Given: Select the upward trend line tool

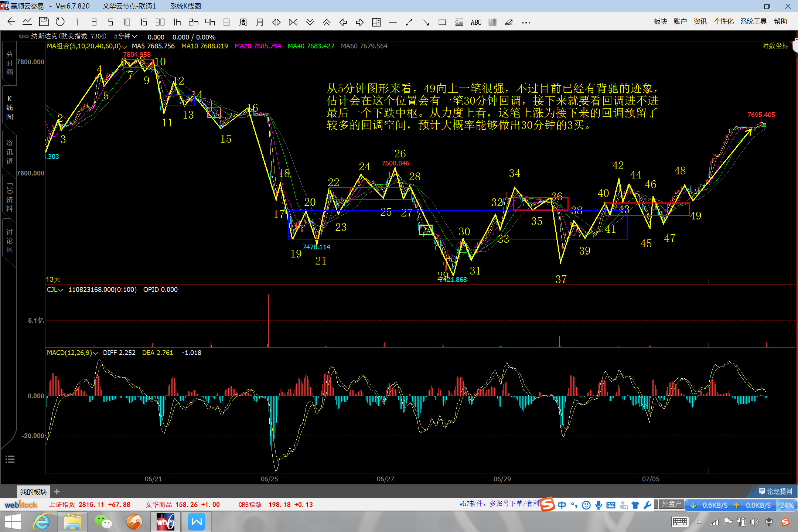Looking at the screenshot, I should point(409,22).
